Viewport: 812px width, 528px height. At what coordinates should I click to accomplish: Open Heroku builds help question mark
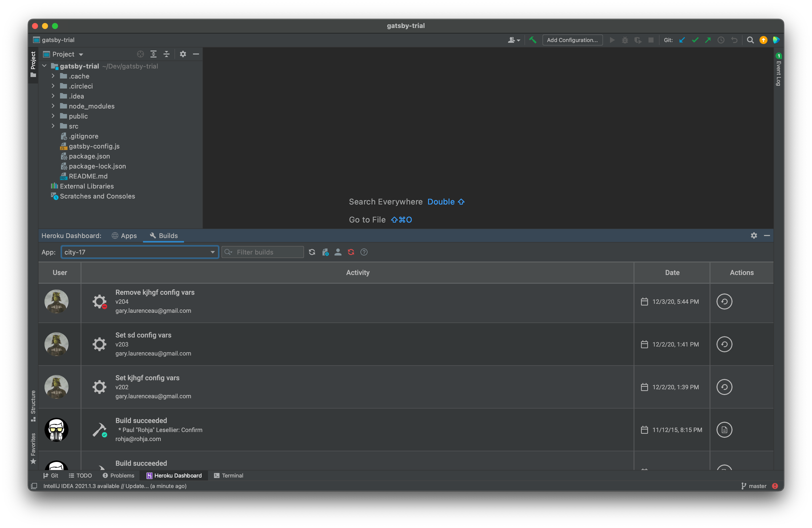click(x=364, y=252)
